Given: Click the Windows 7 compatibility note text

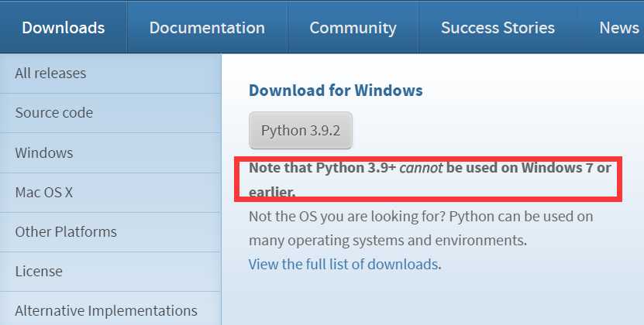Looking at the screenshot, I should click(429, 180).
